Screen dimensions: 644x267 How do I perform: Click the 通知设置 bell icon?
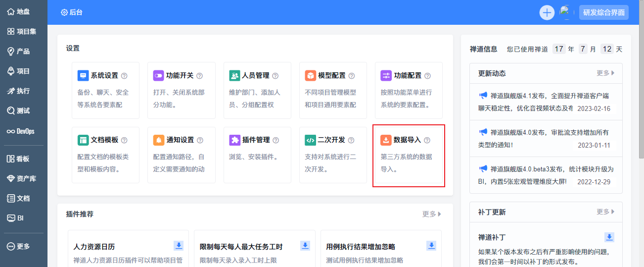(159, 140)
